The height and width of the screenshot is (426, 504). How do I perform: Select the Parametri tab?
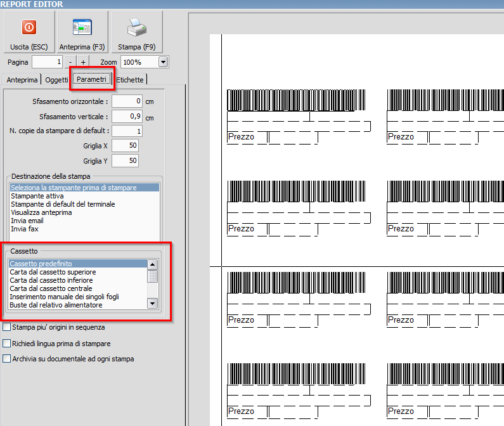coord(91,79)
